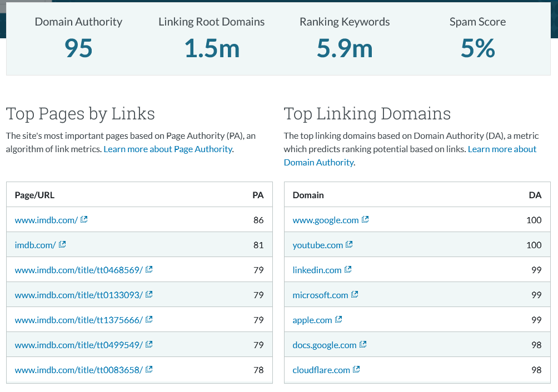This screenshot has height=392, width=558.
Task: Open linkedin.com via its external link icon
Action: click(x=347, y=269)
